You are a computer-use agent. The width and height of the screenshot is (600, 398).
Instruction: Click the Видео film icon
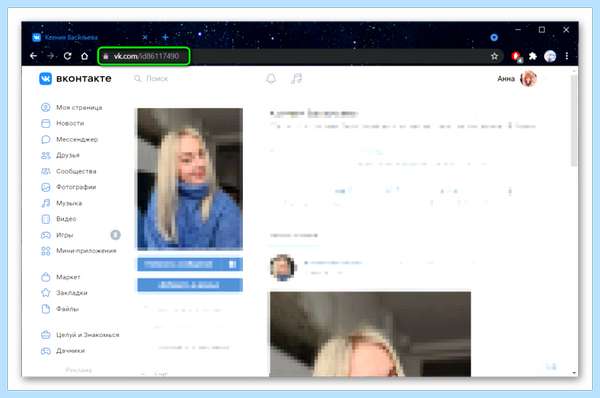pyautogui.click(x=46, y=219)
